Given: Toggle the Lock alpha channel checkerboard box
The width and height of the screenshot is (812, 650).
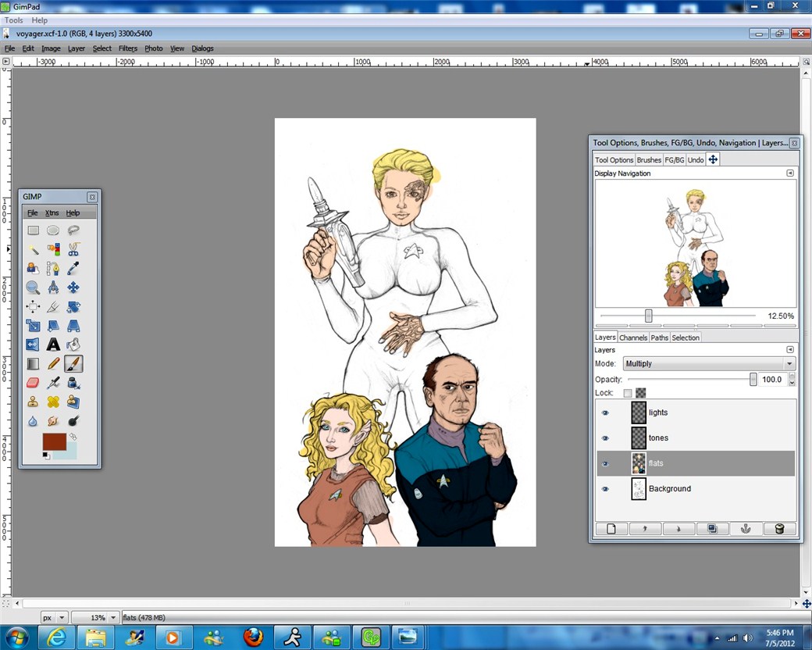Looking at the screenshot, I should pos(640,393).
